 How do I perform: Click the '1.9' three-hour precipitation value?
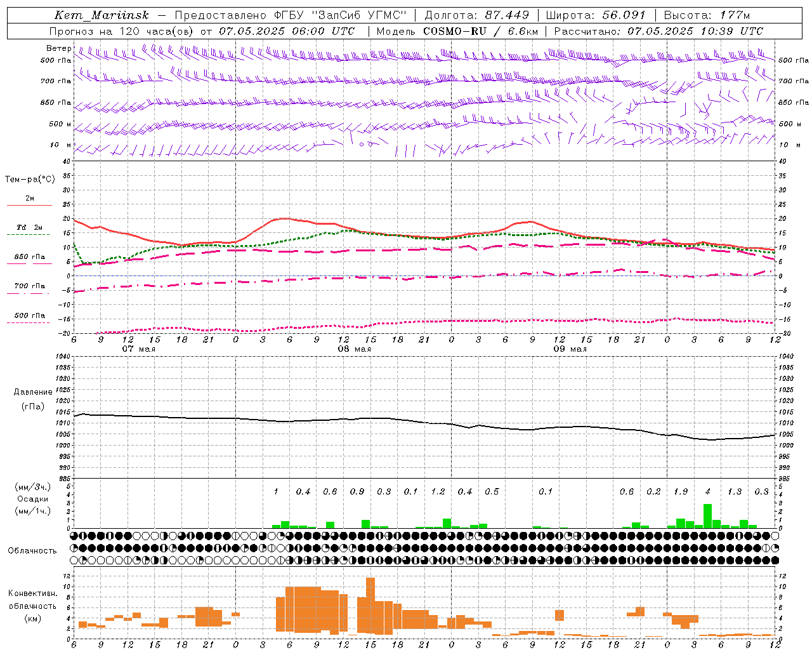pos(681,491)
